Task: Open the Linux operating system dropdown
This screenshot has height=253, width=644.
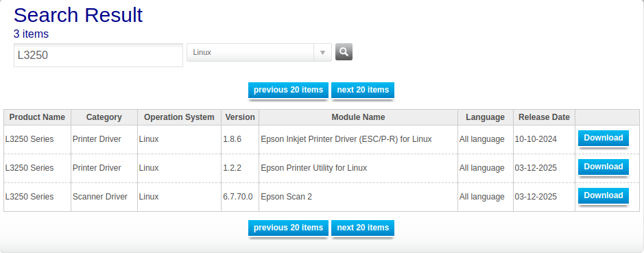Action: 259,53
